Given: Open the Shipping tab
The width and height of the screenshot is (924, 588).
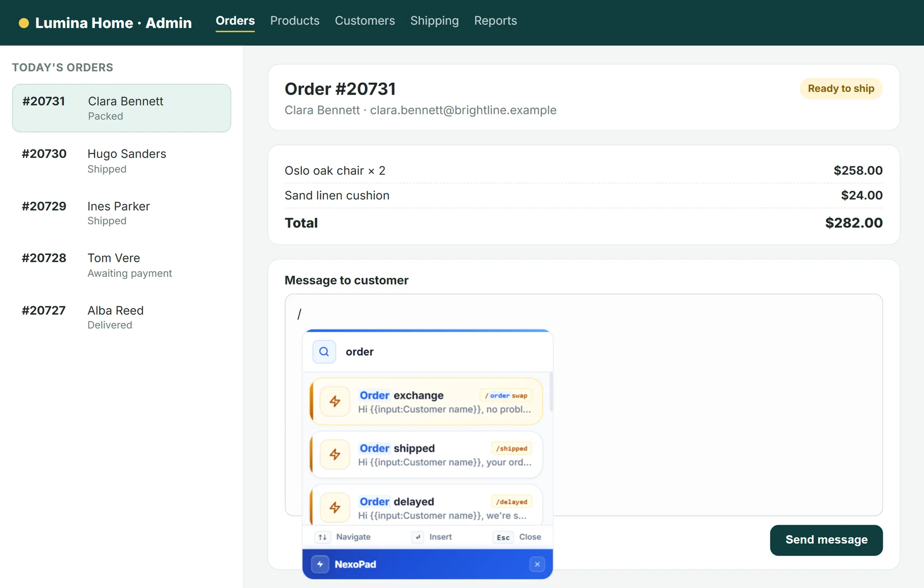Looking at the screenshot, I should point(434,21).
